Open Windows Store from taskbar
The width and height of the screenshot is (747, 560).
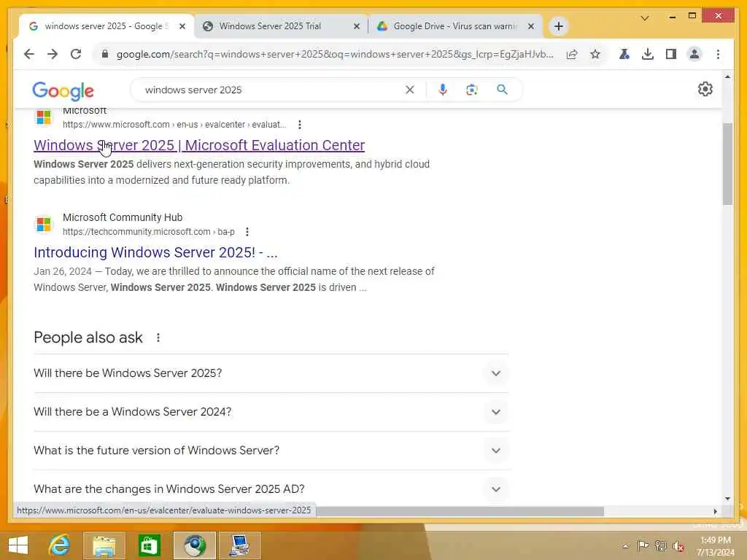[x=149, y=545]
